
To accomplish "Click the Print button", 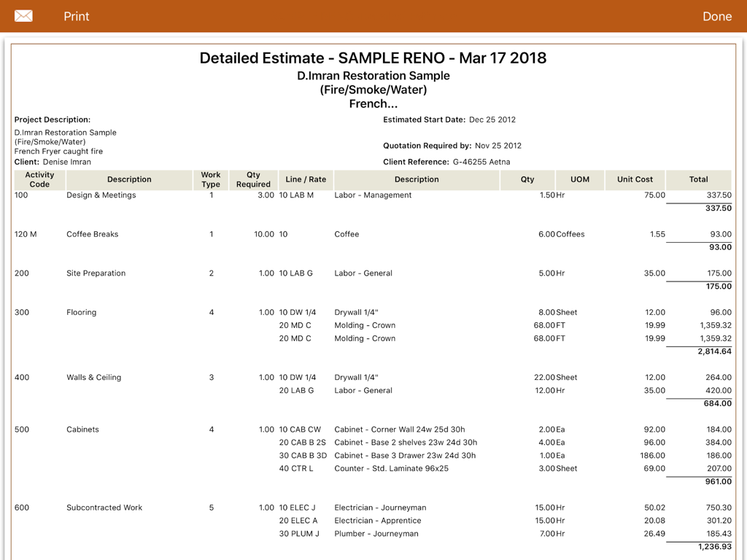I will [76, 16].
